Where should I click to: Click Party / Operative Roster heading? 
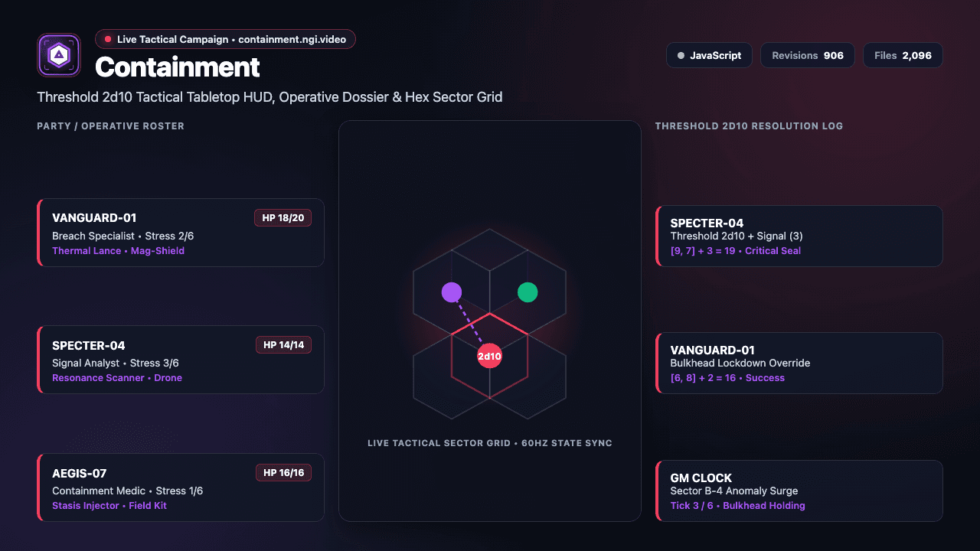coord(110,126)
